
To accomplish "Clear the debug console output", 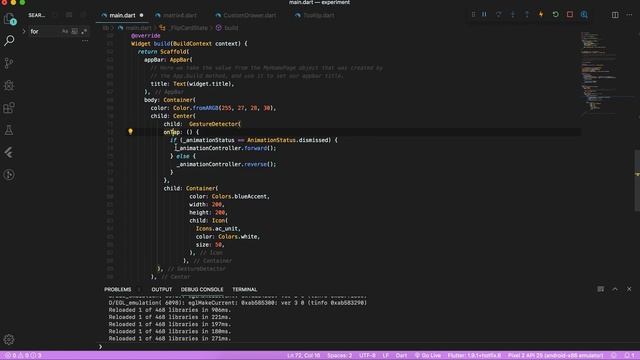I will (x=600, y=289).
